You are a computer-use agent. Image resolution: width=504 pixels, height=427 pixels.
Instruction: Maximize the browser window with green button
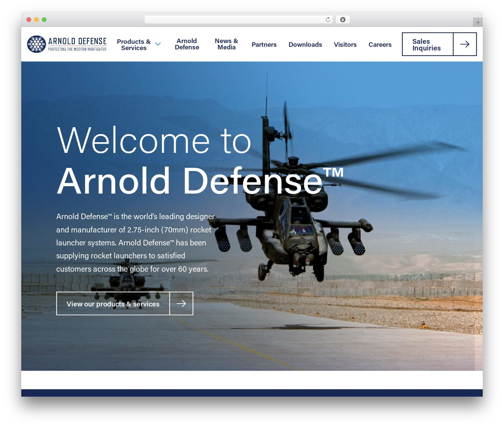tap(44, 20)
